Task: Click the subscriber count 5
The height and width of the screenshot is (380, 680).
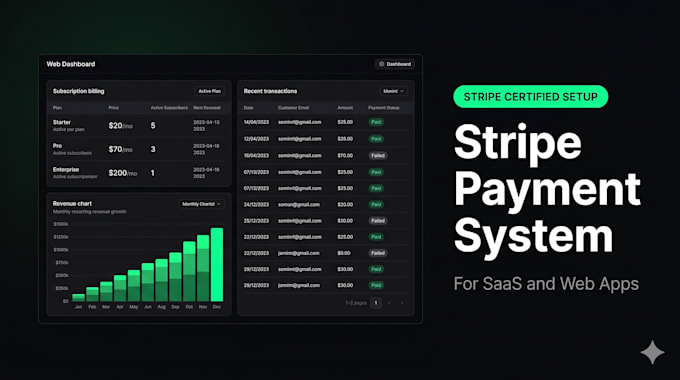Action: coord(153,126)
